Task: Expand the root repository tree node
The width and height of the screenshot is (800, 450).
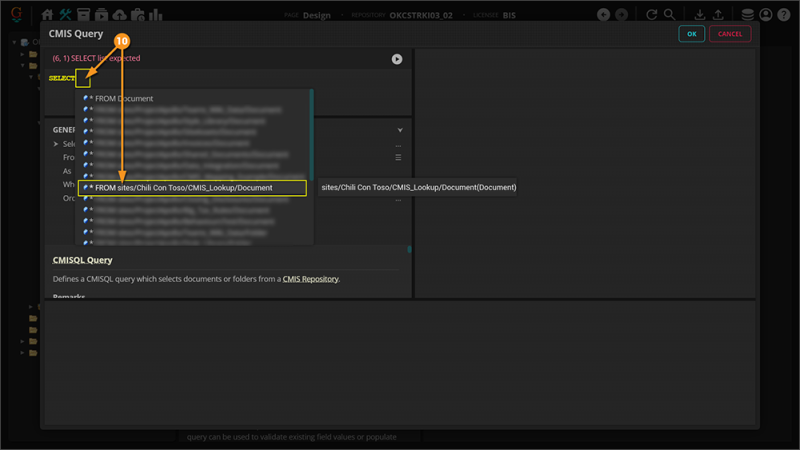Action: click(x=14, y=42)
